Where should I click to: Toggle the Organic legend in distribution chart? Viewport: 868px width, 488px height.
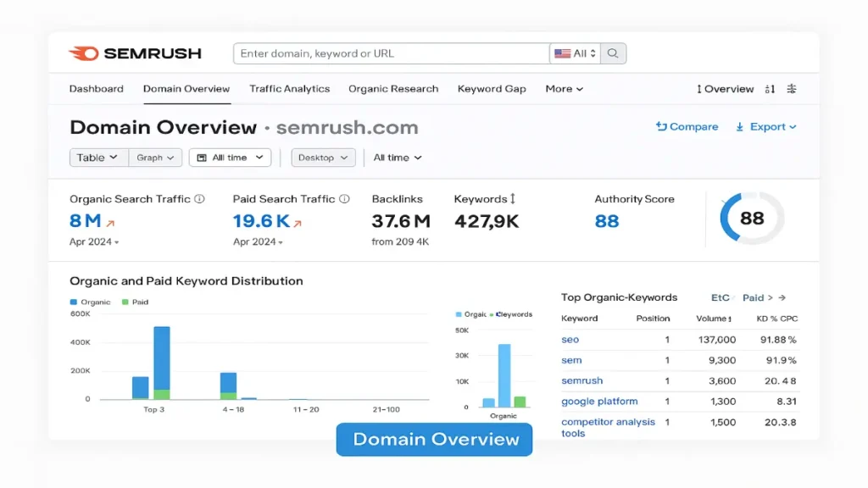[x=90, y=302]
